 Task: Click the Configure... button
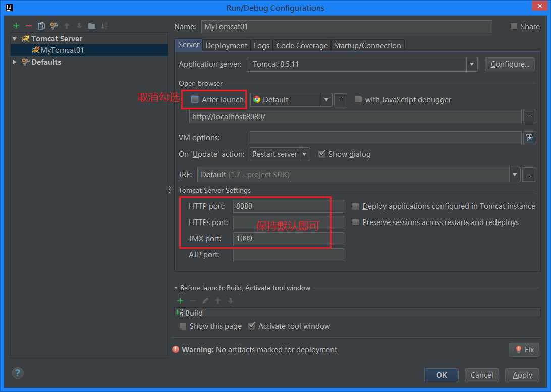(x=510, y=64)
